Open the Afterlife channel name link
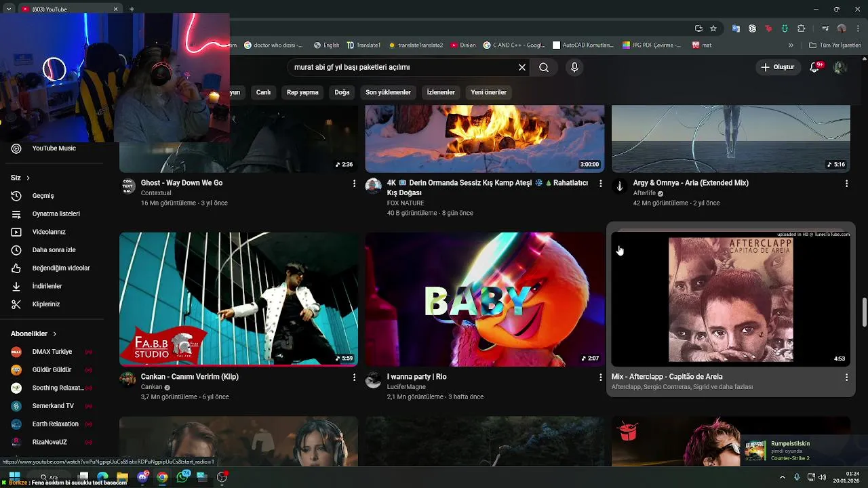Screen dimensions: 868x488 [644, 193]
